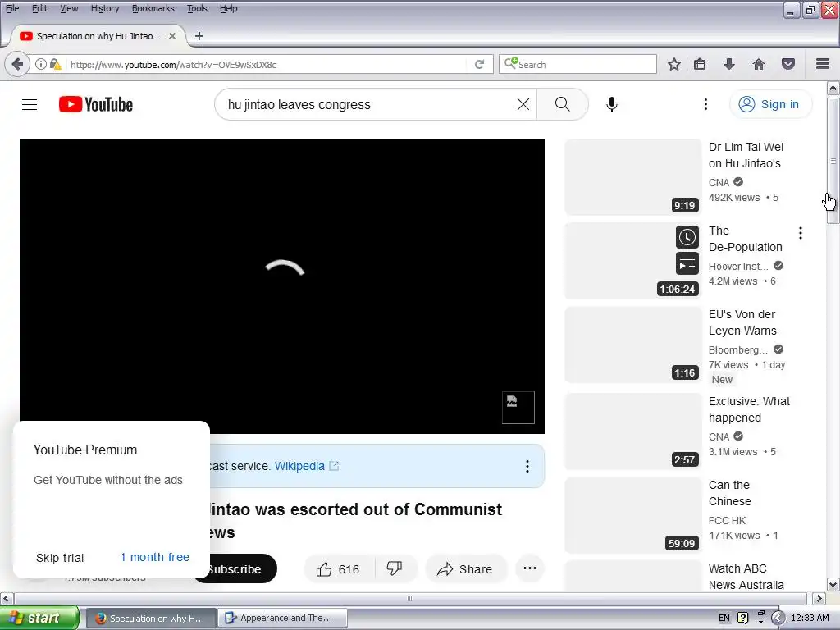
Task: Click the vertical scrollbar up arrow
Action: pos(833,88)
